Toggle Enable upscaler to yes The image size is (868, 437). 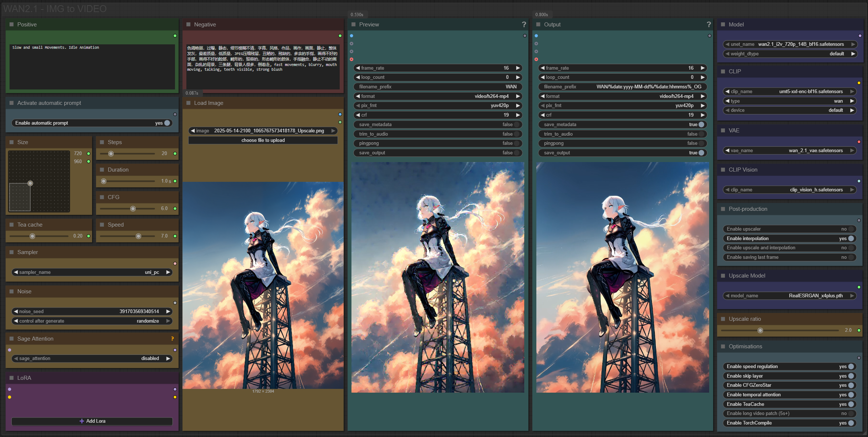(850, 229)
